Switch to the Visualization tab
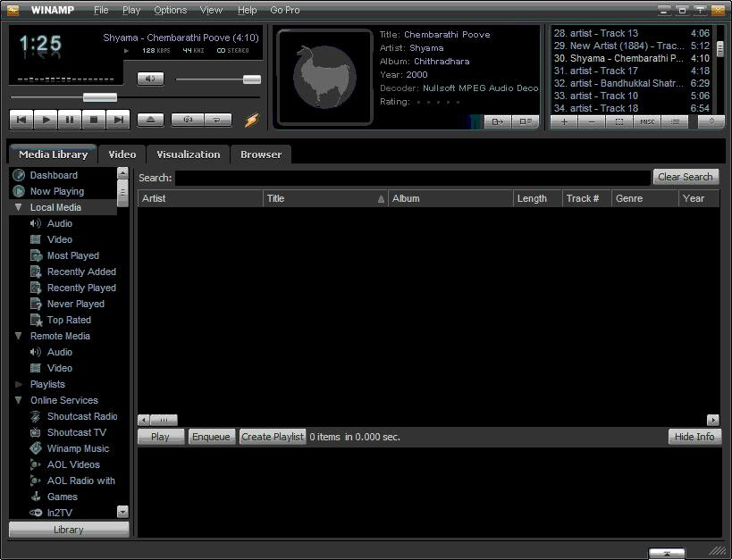 tap(188, 155)
